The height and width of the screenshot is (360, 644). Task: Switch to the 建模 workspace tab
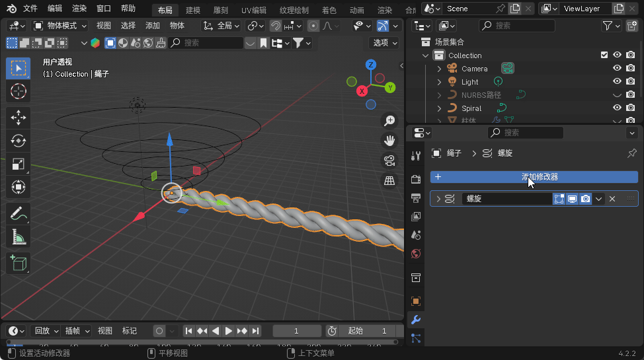pyautogui.click(x=192, y=10)
